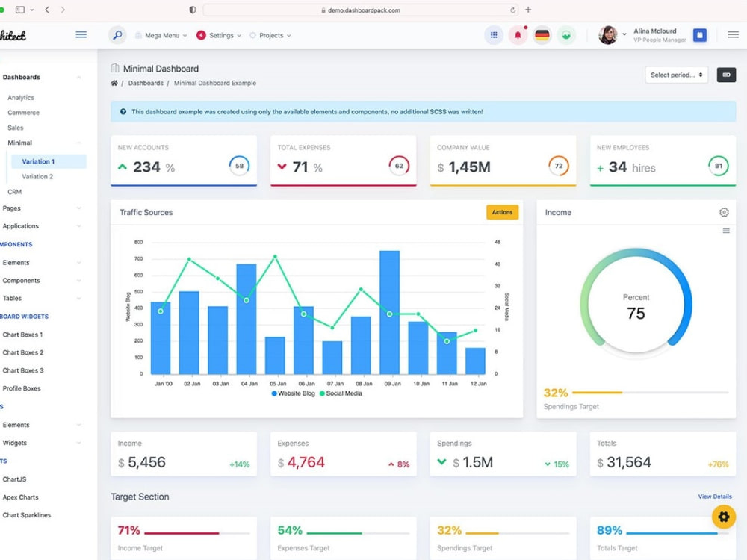
Task: Collapse the Dashboards sidebar section
Action: click(x=41, y=77)
